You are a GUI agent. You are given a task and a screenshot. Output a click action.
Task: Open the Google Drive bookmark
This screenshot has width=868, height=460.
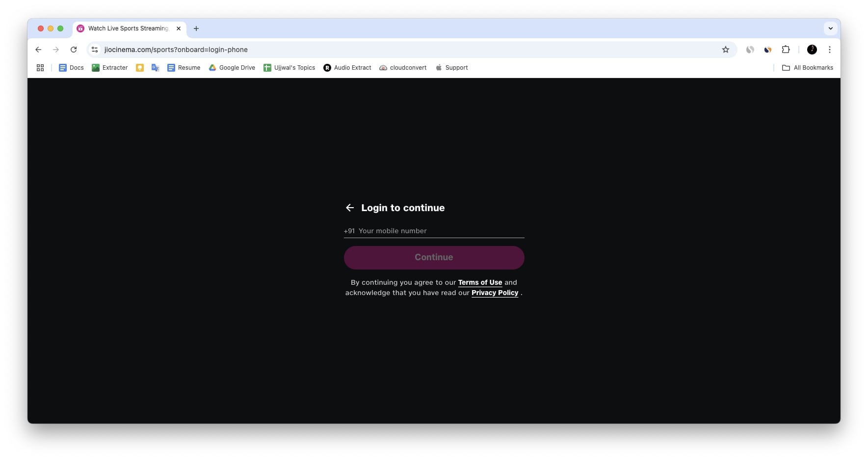(232, 68)
